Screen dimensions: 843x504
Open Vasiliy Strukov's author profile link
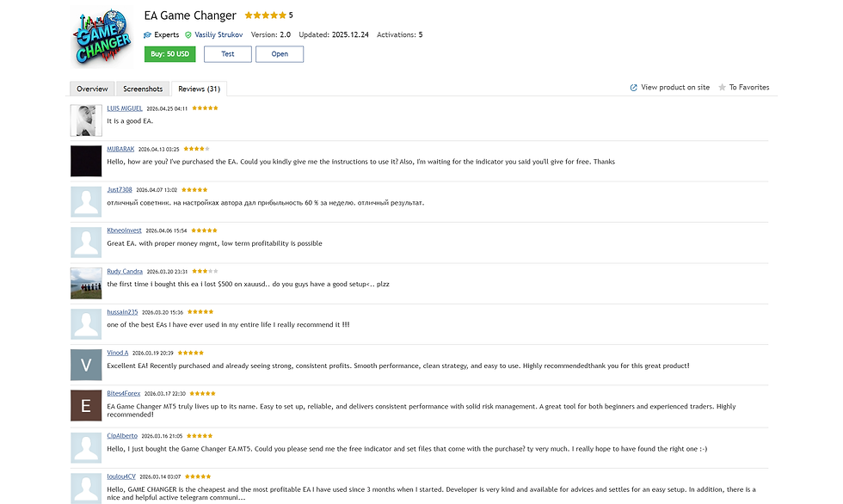coord(218,35)
